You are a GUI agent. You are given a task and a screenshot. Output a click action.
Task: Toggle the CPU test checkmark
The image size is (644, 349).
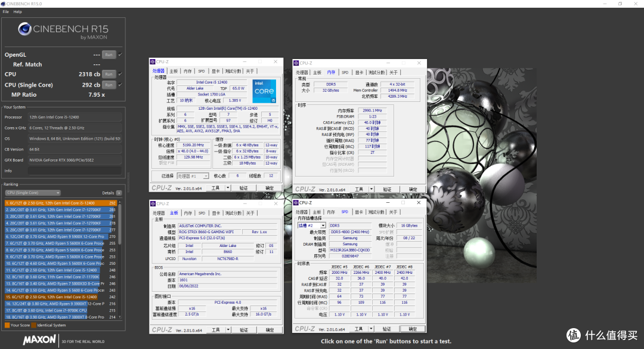[120, 75]
